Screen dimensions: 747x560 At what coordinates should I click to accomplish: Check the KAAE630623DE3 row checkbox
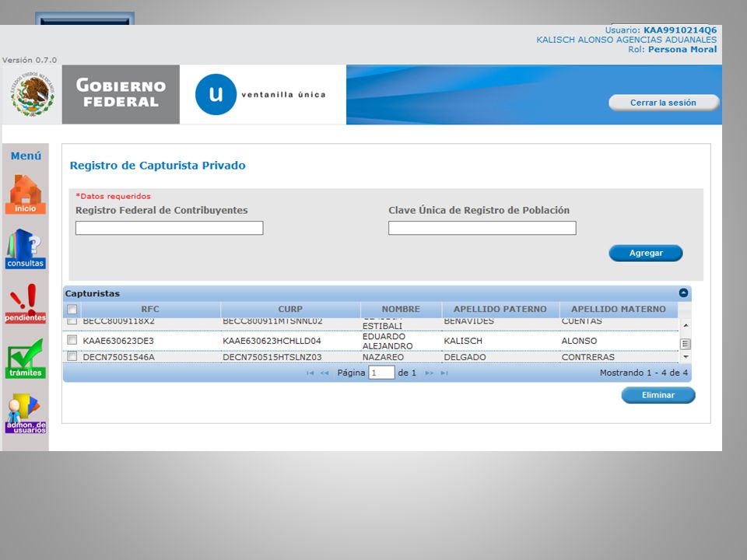tap(72, 340)
